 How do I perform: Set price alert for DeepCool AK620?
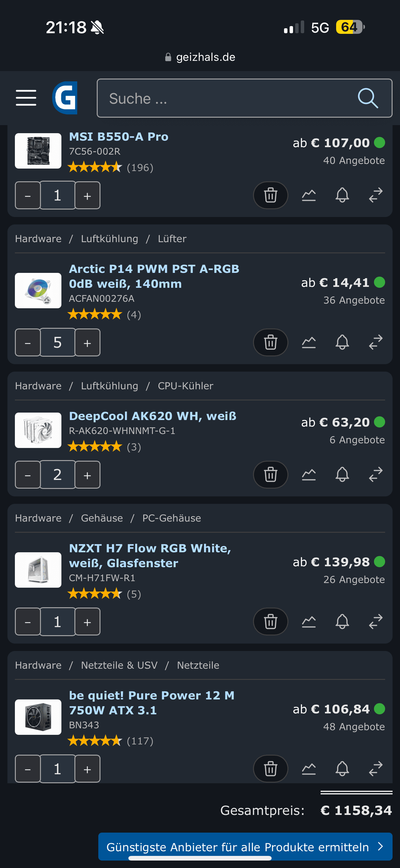pyautogui.click(x=342, y=474)
